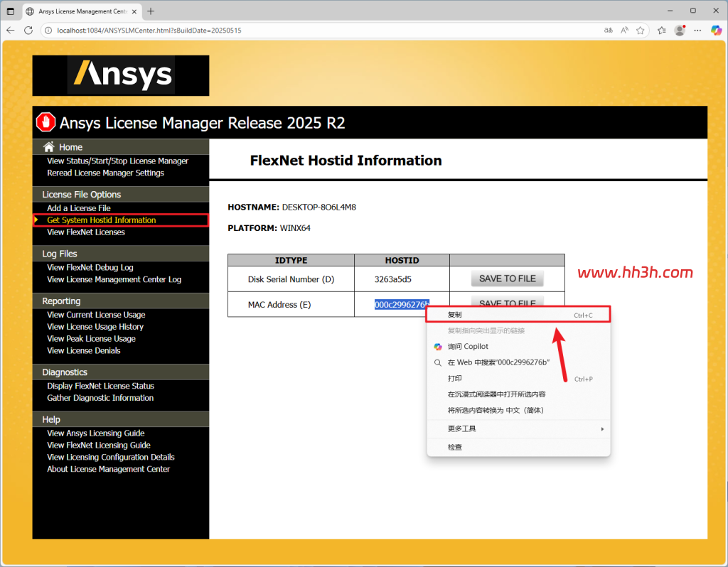This screenshot has width=728, height=567.
Task: Open View Status/Start/Stop License Manager
Action: coord(117,161)
